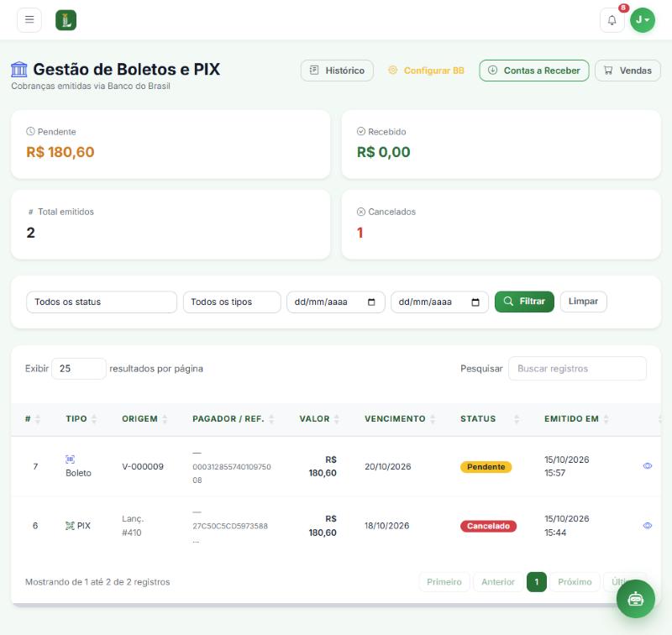
Task: Open the notifications bell
Action: [x=612, y=20]
